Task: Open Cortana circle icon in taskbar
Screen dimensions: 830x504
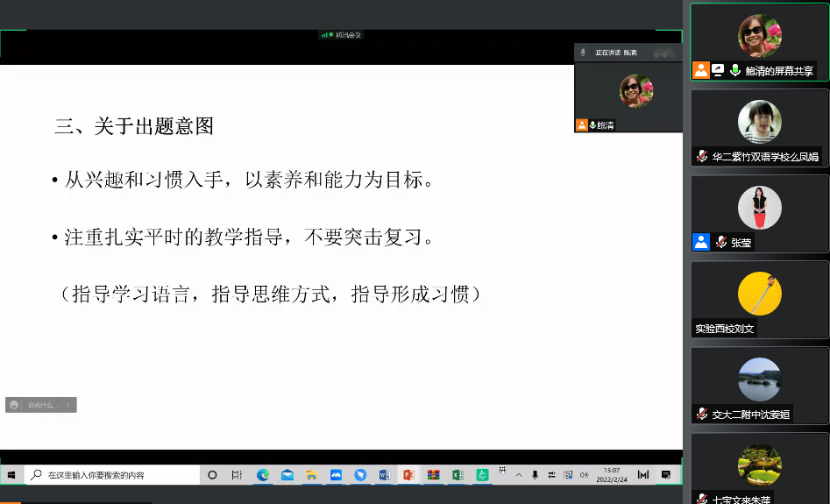Action: pos(212,475)
